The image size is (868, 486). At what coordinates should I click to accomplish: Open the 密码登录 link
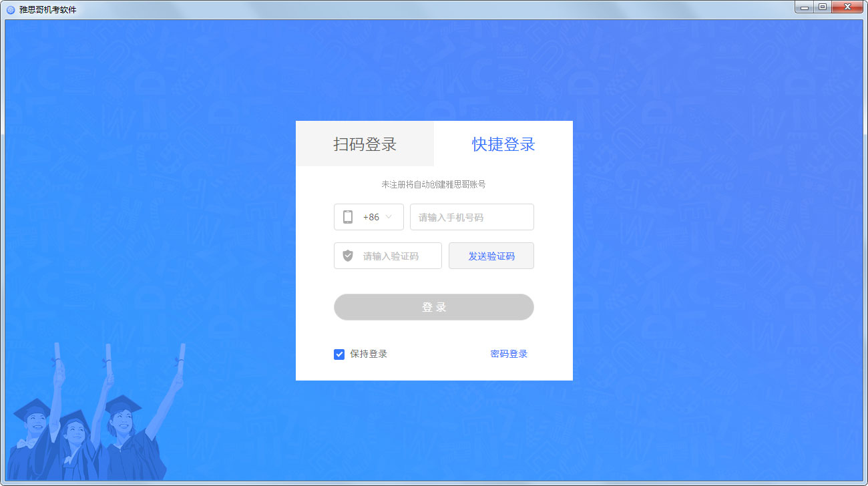(x=509, y=354)
